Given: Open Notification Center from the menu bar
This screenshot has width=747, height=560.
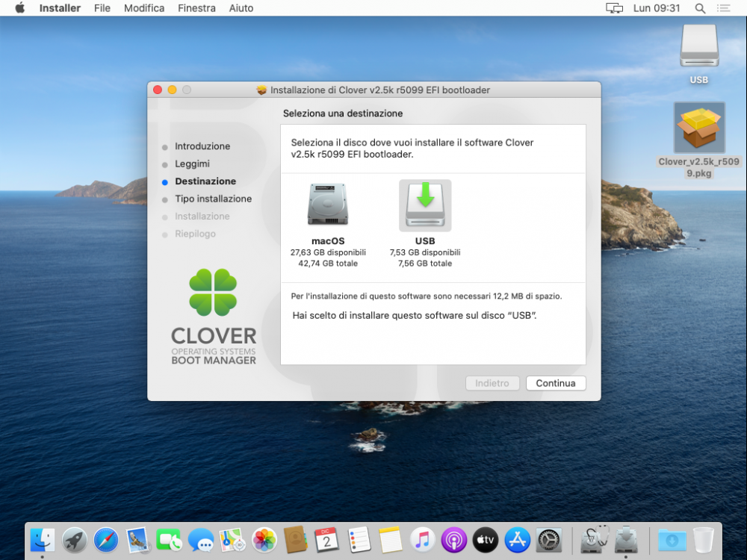Looking at the screenshot, I should [724, 8].
